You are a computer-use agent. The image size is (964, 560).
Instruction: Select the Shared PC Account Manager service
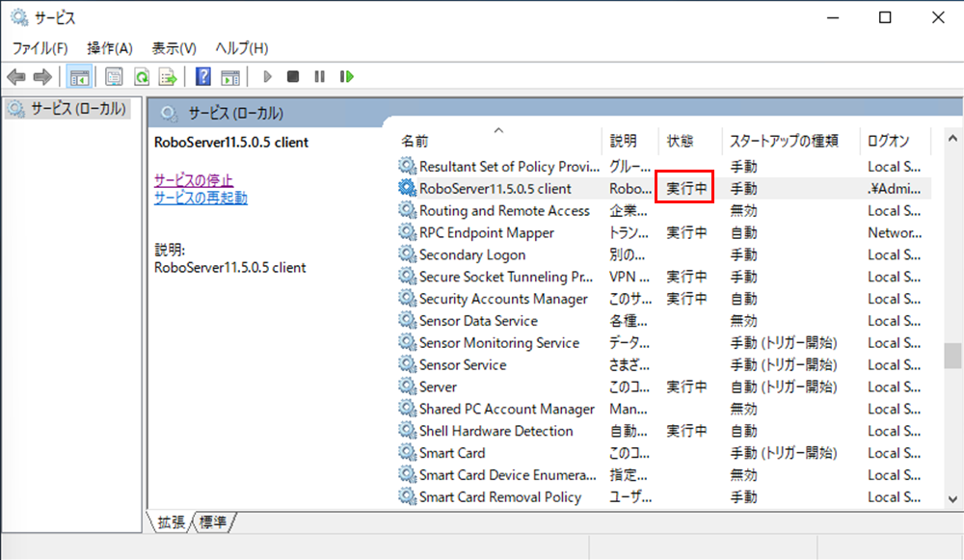(507, 410)
